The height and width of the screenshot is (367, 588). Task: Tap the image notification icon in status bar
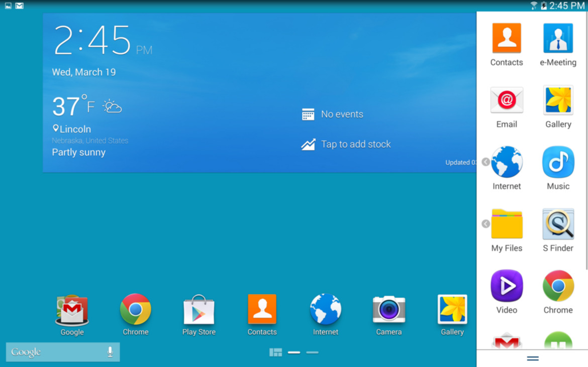(8, 6)
